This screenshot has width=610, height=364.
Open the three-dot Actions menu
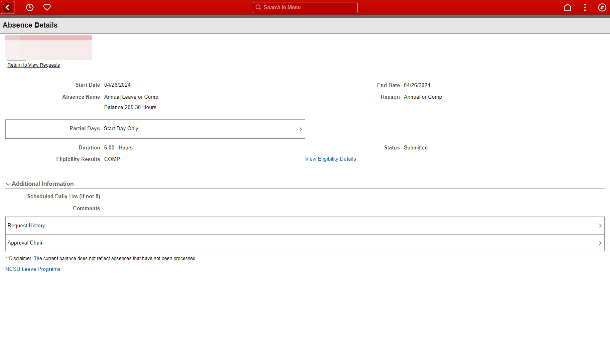[585, 7]
